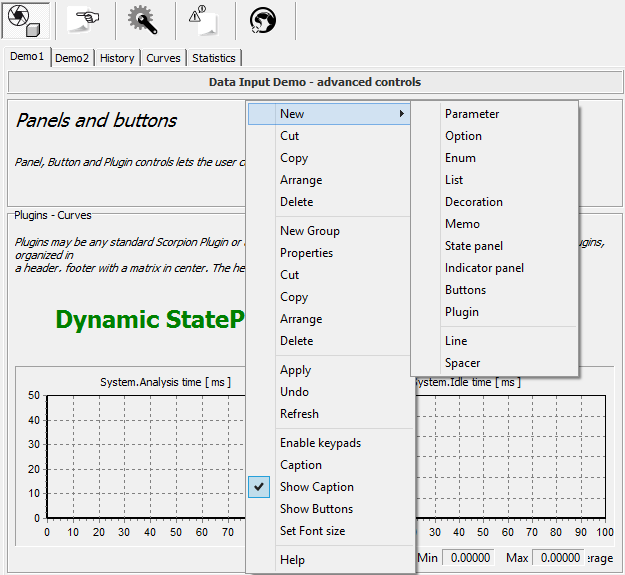Toggle the checked Show Caption option
The width and height of the screenshot is (625, 575).
pyautogui.click(x=316, y=487)
